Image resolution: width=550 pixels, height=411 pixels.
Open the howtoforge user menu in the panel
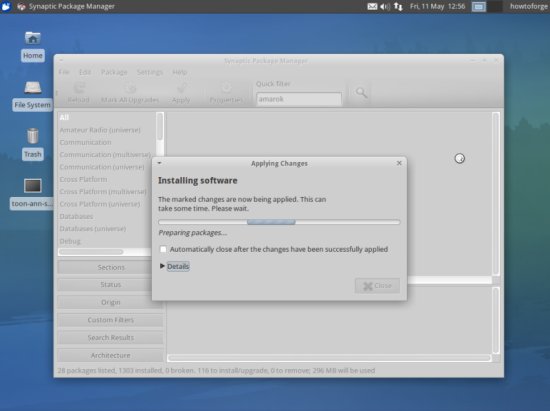(529, 6)
